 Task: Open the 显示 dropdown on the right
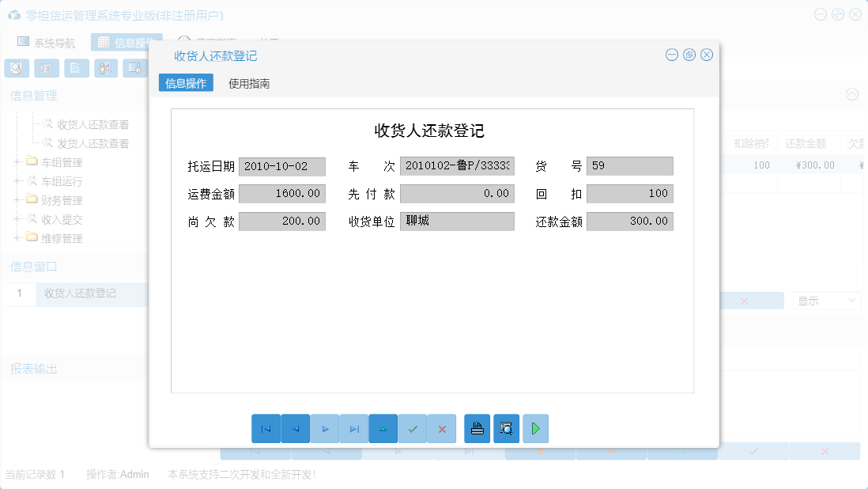(x=825, y=300)
